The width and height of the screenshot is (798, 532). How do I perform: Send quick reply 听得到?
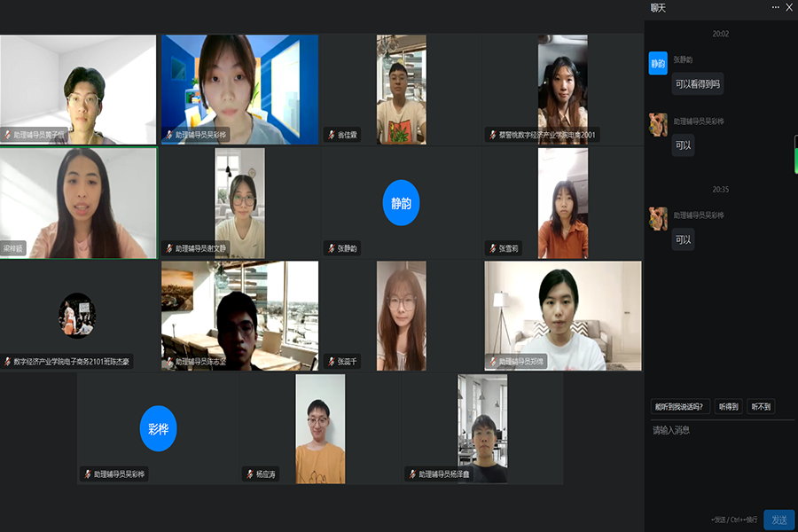pos(728,406)
